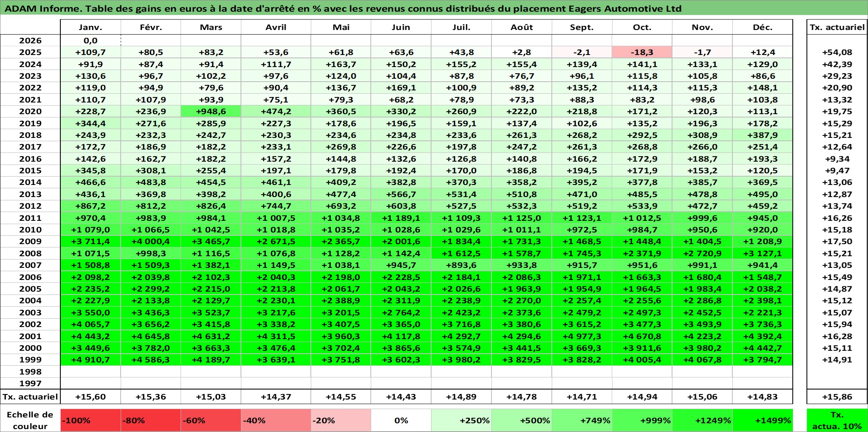The width and height of the screenshot is (868, 432).
Task: Click the 1997 year row label
Action: tap(30, 383)
